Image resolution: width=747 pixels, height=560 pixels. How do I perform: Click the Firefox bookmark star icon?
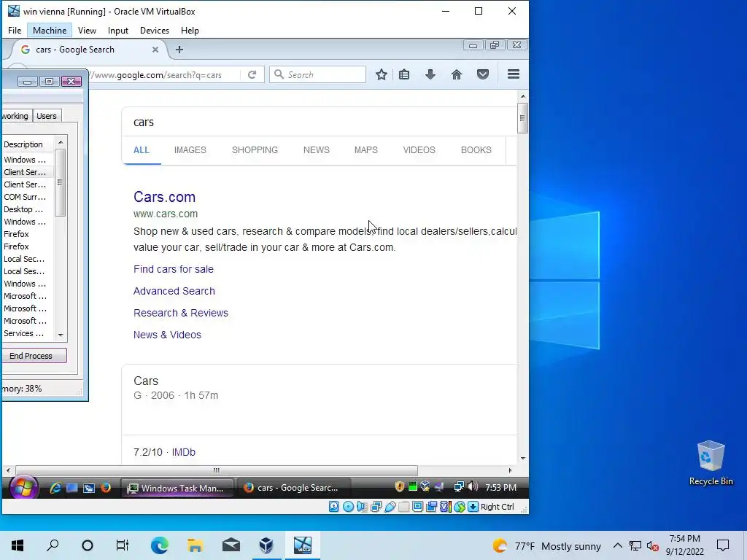tap(381, 74)
